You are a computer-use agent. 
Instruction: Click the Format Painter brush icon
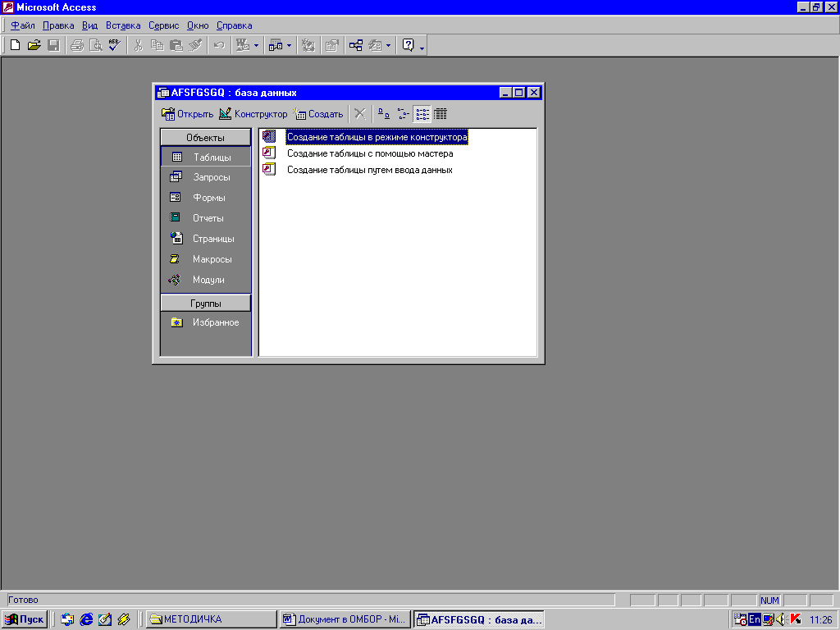pos(195,45)
